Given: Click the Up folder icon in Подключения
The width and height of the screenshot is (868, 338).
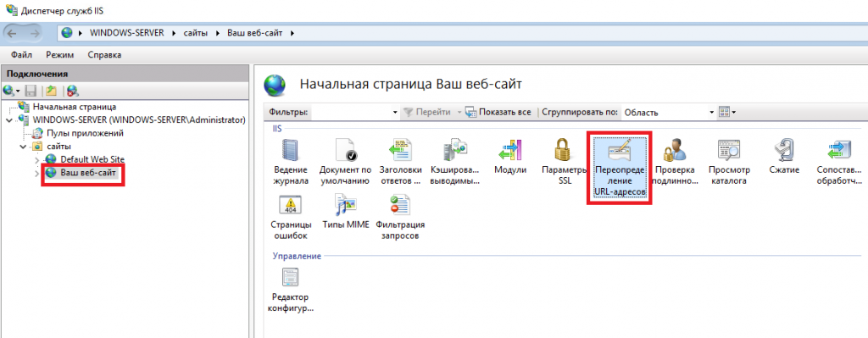Looking at the screenshot, I should point(51,90).
